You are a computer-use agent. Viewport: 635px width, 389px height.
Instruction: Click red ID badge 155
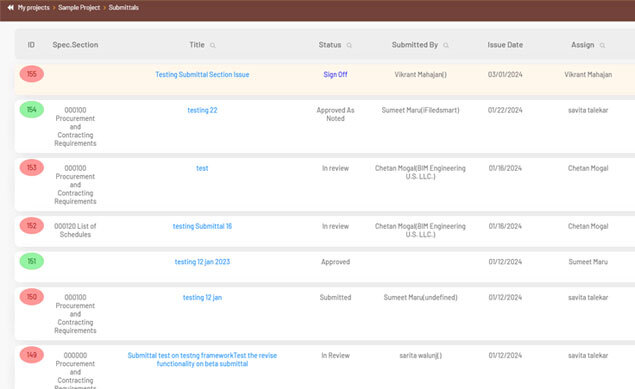[32, 74]
